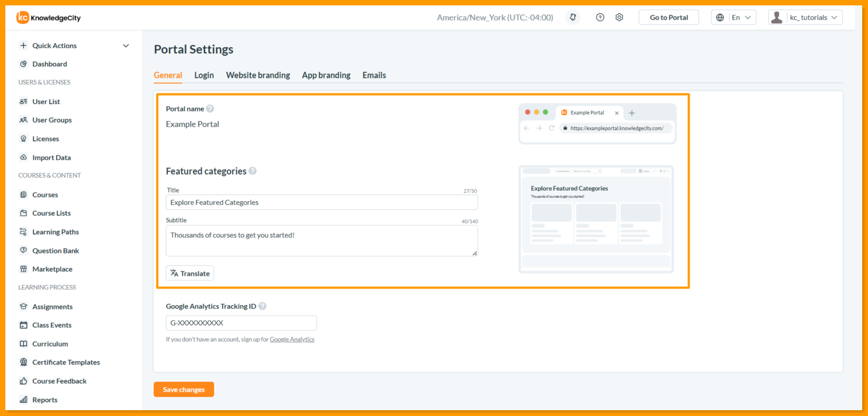Screen dimensions: 868x416
Task: Open the En language dropdown
Action: click(734, 17)
